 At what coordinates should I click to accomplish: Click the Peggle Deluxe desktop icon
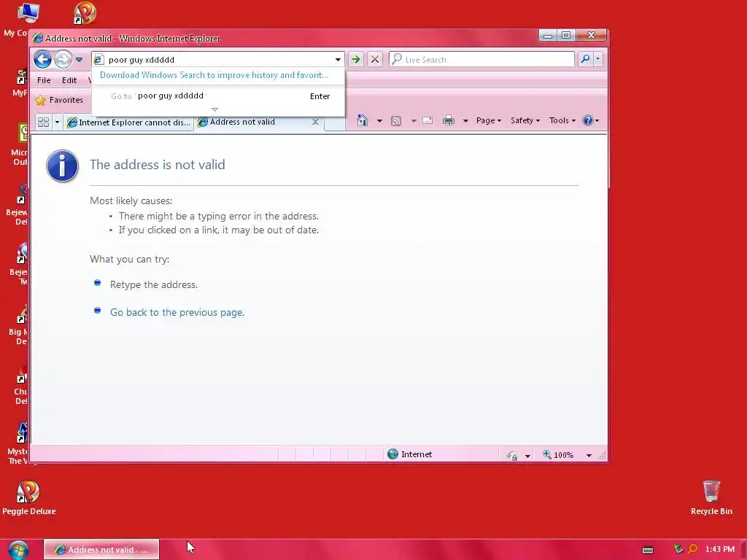(x=28, y=498)
